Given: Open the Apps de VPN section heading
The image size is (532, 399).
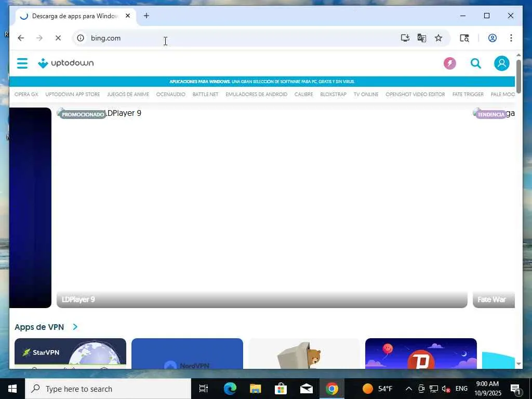Looking at the screenshot, I should coord(39,327).
